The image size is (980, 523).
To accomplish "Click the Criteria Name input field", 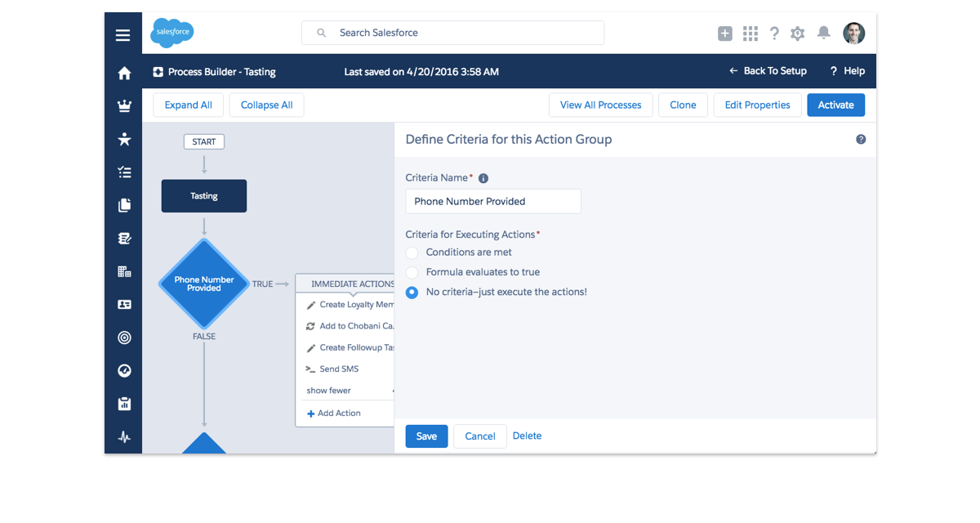I will pos(492,201).
